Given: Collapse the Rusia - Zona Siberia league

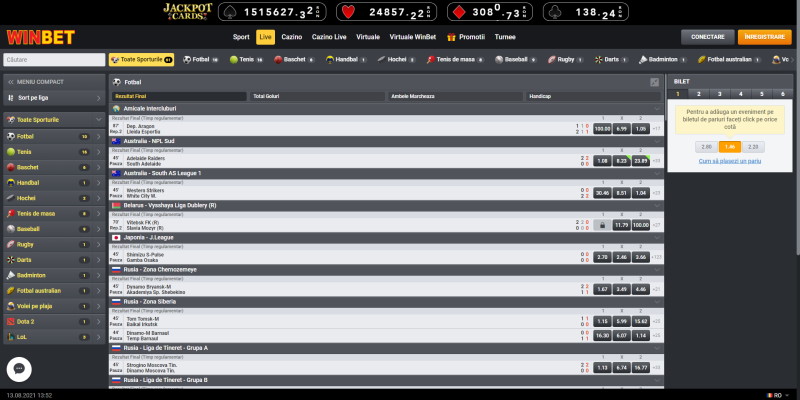Looking at the screenshot, I should tap(657, 302).
